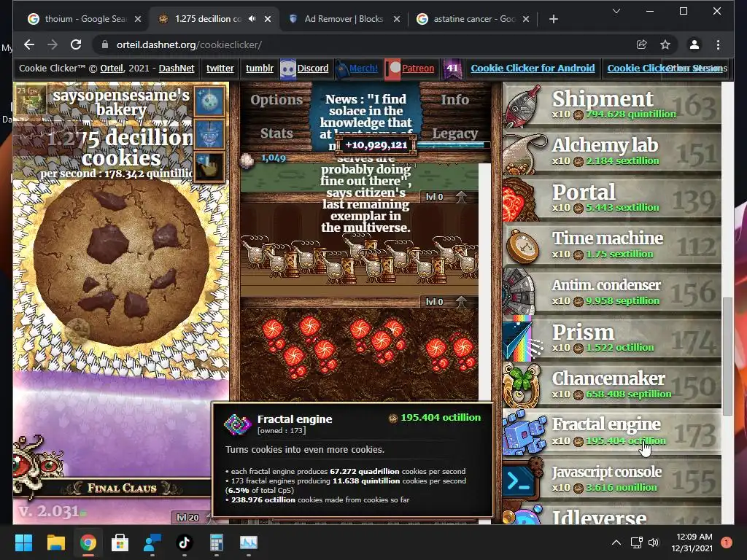Switch to astatine cancer Google tab

click(473, 19)
